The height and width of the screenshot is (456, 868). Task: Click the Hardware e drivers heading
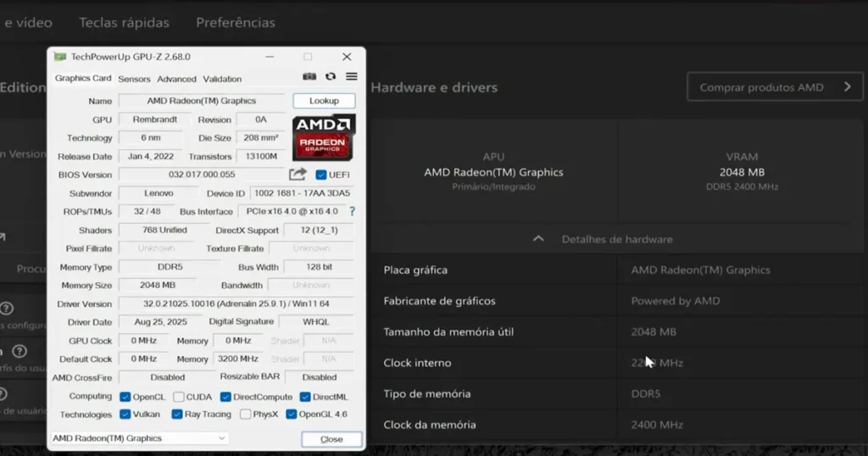click(434, 87)
